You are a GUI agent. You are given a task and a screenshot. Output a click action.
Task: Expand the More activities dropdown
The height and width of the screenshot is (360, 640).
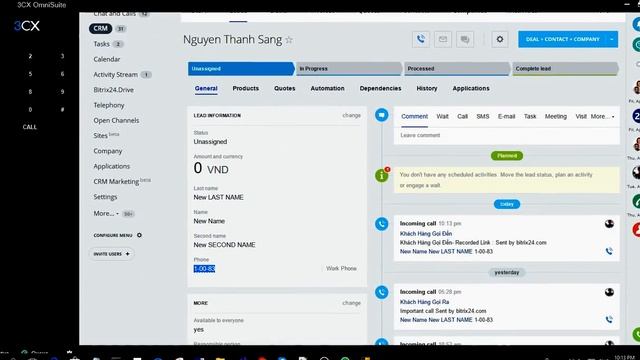[602, 117]
